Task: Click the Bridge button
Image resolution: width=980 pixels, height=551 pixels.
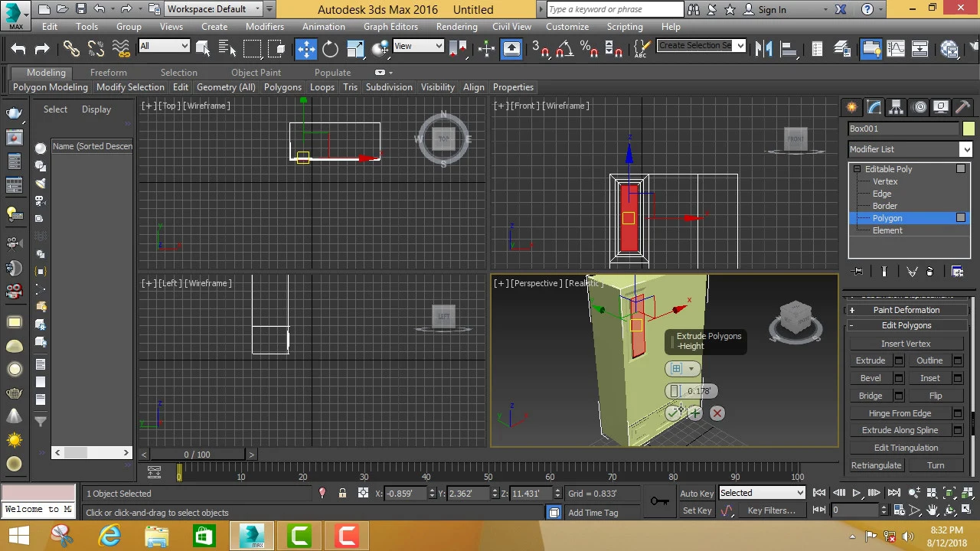Action: click(x=871, y=396)
